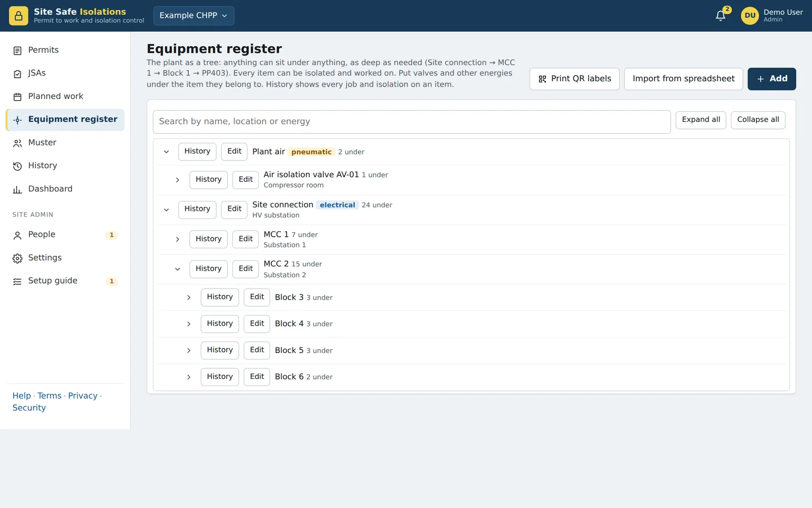The width and height of the screenshot is (812, 508).
Task: Click the pneumatic energy tag
Action: click(311, 152)
